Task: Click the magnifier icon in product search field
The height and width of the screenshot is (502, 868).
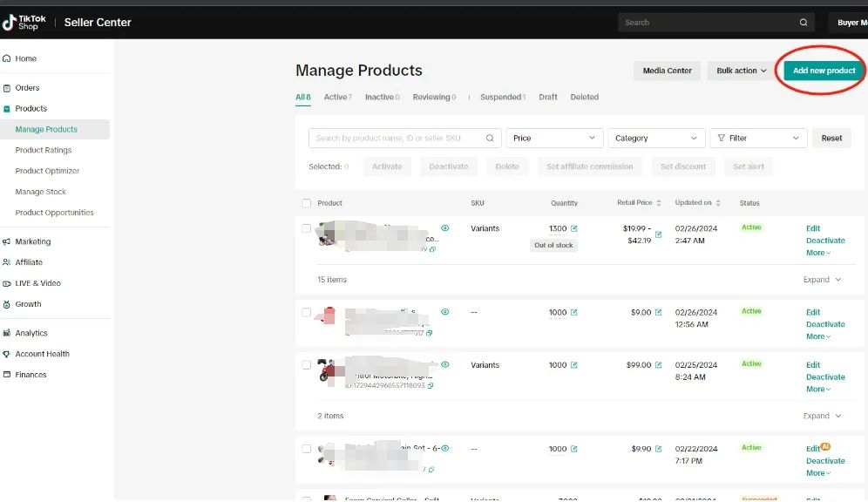Action: (491, 138)
